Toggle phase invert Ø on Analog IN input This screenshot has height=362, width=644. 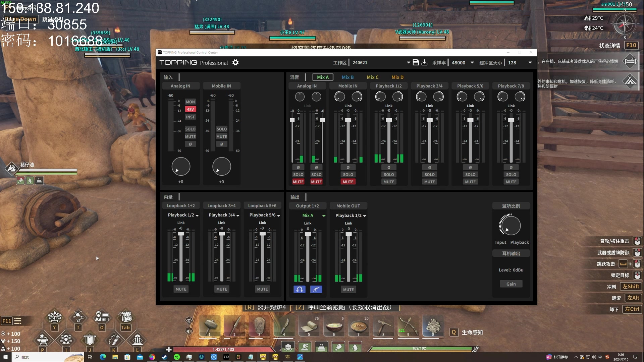[190, 144]
